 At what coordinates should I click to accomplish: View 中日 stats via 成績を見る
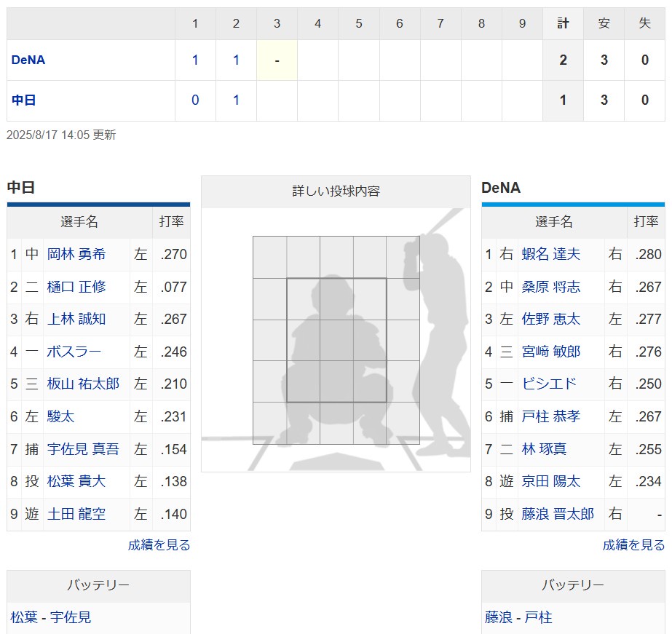[159, 545]
